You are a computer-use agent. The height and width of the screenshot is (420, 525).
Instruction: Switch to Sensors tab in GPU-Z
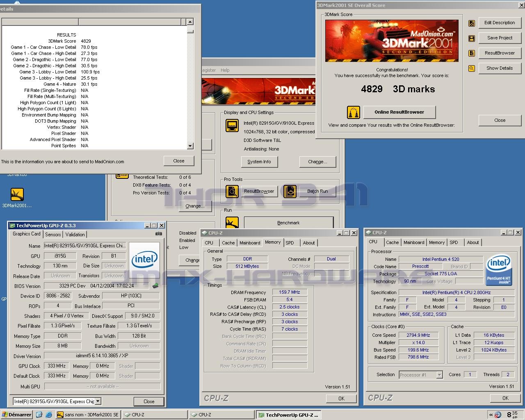point(53,234)
